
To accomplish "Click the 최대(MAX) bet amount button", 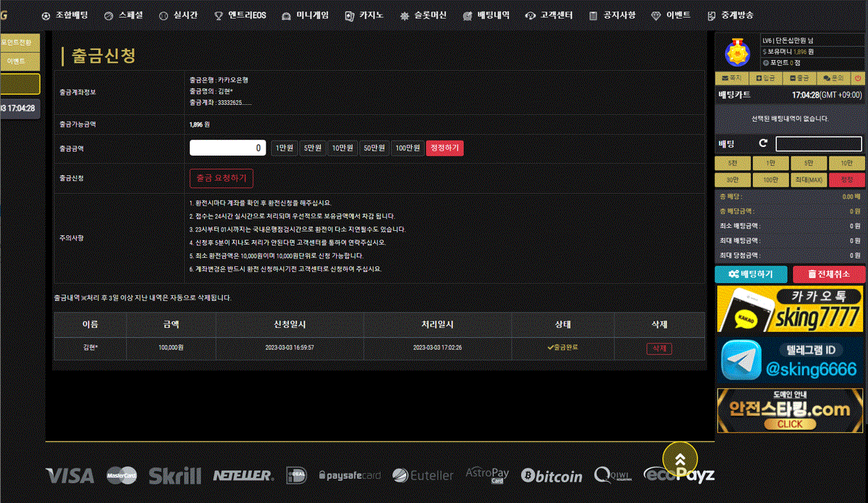I will 809,179.
